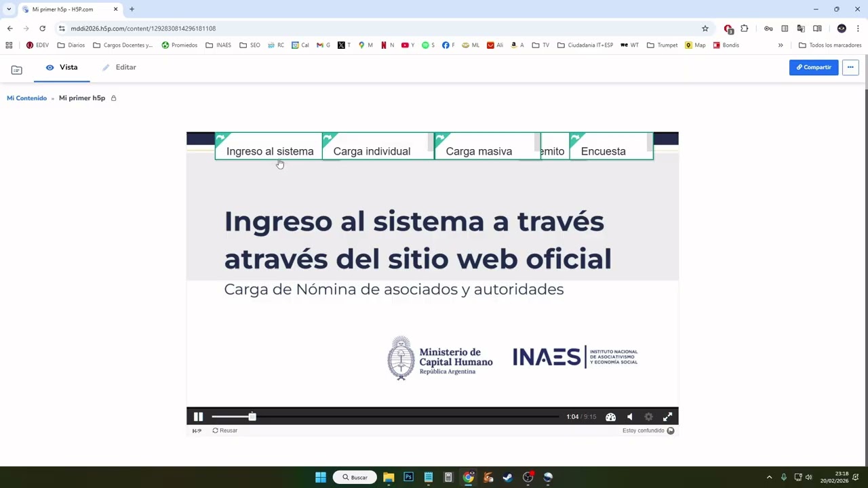The height and width of the screenshot is (488, 868).
Task: Open the Trumpet bookmark folder
Action: pyautogui.click(x=662, y=45)
